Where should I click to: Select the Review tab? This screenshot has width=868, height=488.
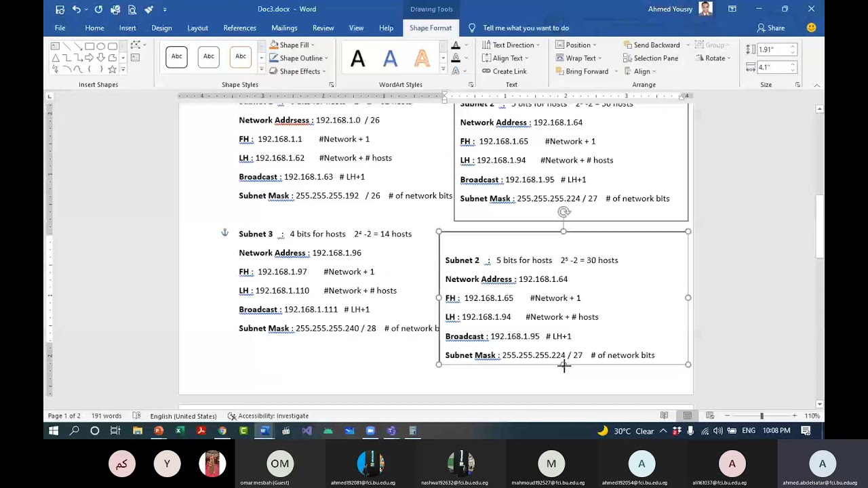pos(323,28)
